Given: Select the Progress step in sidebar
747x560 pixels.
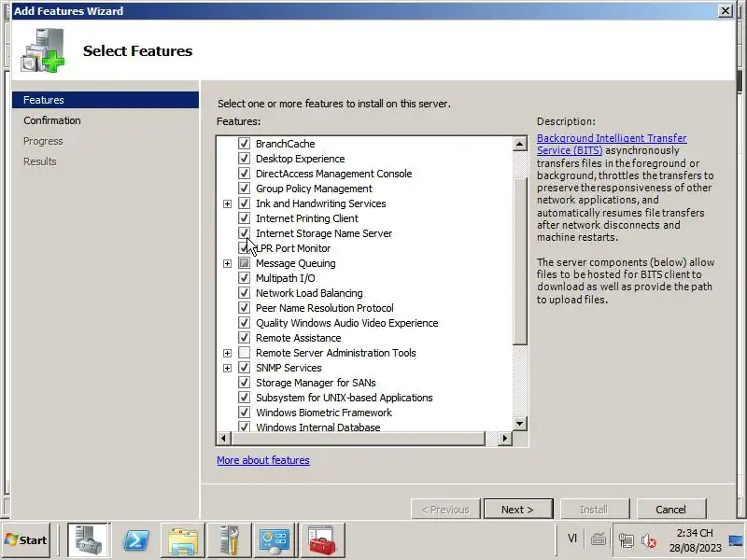Looking at the screenshot, I should click(x=43, y=141).
